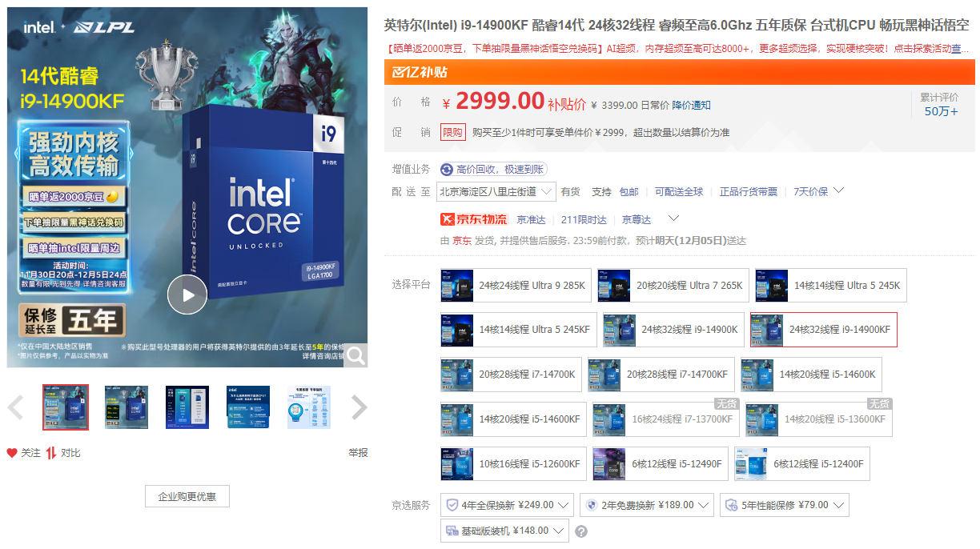Choose platform 6核12线程 i5-12490F
The height and width of the screenshot is (549, 980).
(x=661, y=464)
